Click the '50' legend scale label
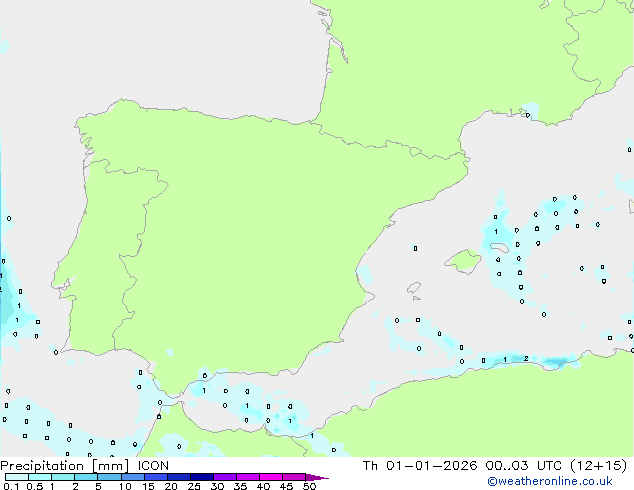The width and height of the screenshot is (634, 490). click(x=309, y=486)
